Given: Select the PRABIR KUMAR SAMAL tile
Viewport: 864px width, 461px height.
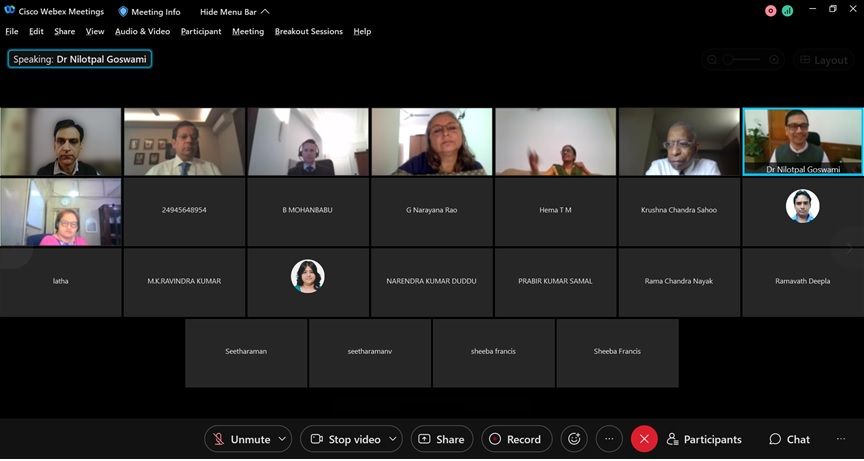Looking at the screenshot, I should point(555,283).
